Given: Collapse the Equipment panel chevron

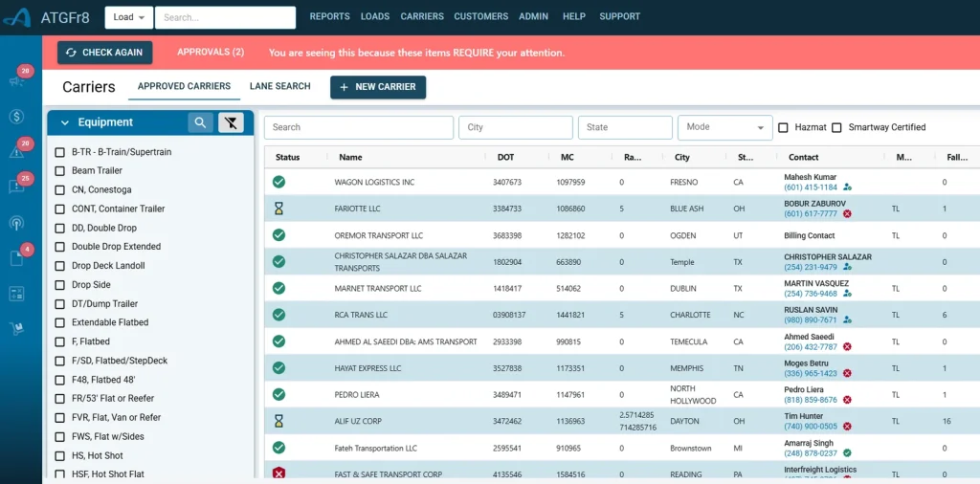Looking at the screenshot, I should [x=65, y=122].
